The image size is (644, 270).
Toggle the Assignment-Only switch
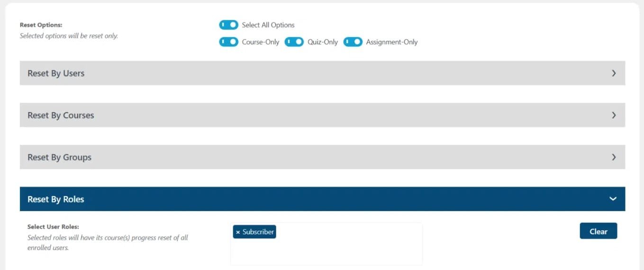[353, 42]
